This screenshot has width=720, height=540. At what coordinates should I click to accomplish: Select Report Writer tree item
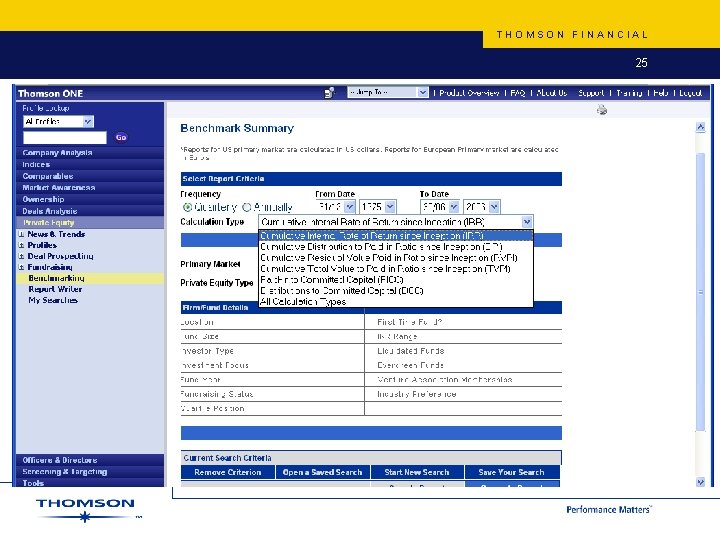click(55, 289)
